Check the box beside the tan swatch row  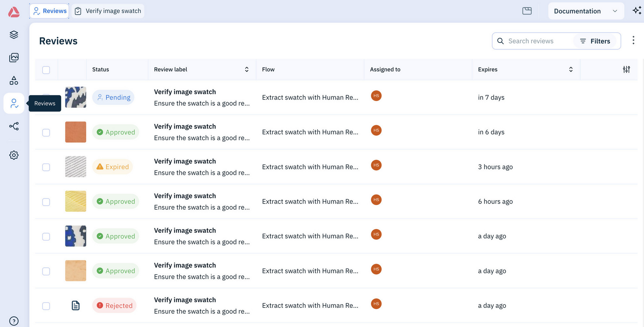pyautogui.click(x=46, y=271)
